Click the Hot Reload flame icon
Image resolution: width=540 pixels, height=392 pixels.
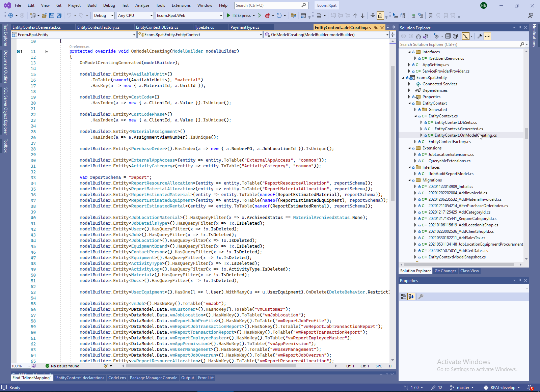tap(267, 16)
